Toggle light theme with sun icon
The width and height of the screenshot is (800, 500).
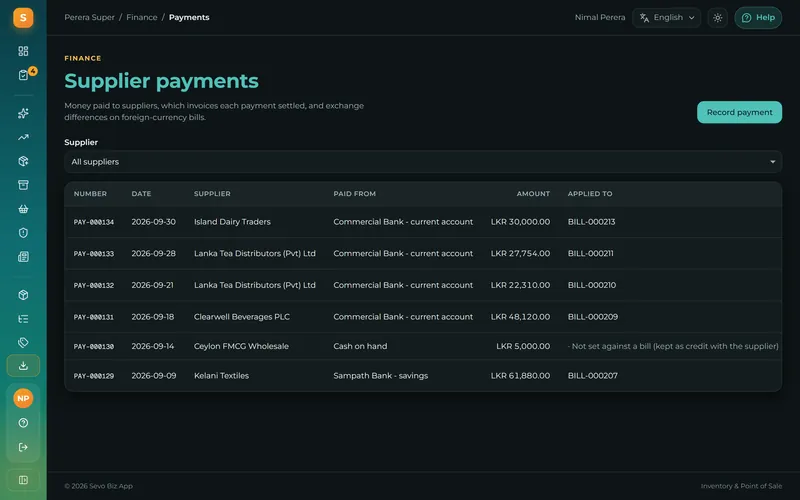(717, 18)
